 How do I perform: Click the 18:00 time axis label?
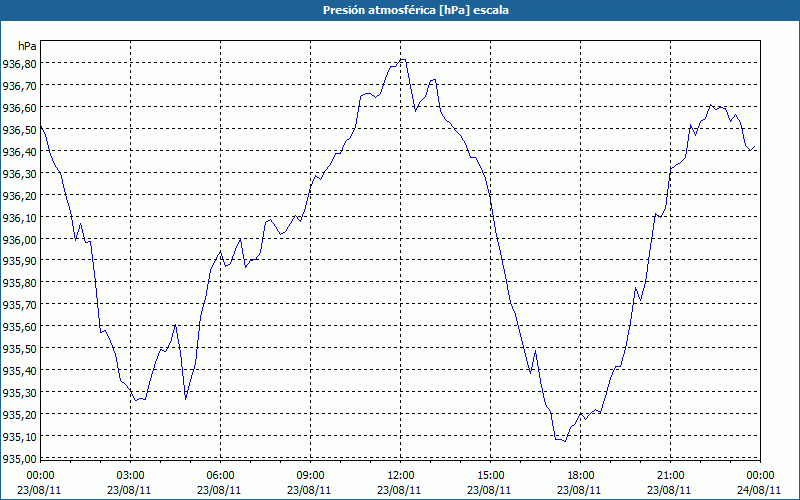click(x=581, y=476)
